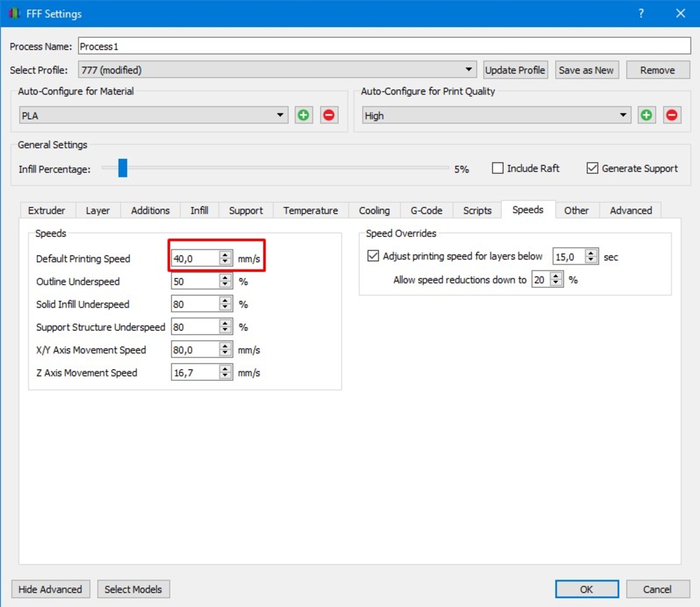The image size is (700, 607).
Task: Toggle the Generate Support checkbox
Action: coord(592,168)
